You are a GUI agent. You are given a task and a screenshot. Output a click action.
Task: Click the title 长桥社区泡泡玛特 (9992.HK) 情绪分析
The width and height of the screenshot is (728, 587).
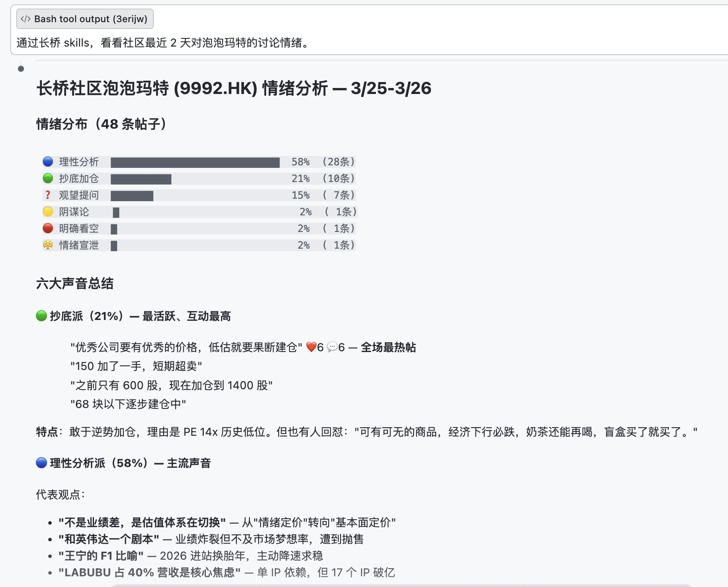pyautogui.click(x=234, y=88)
